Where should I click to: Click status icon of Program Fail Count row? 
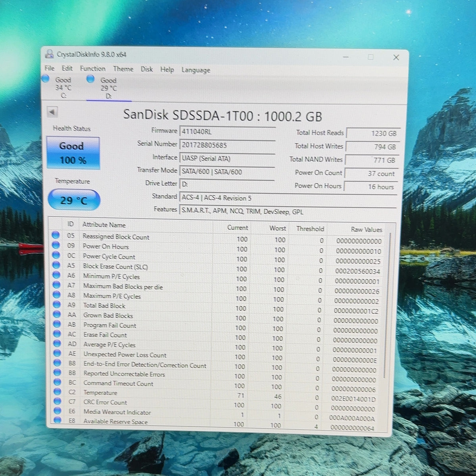pos(56,324)
